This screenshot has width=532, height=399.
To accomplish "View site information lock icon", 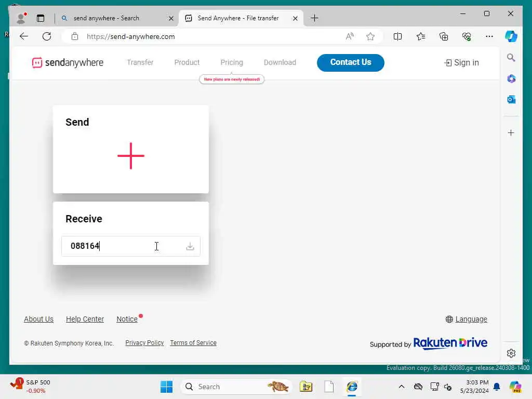I will coord(75,36).
